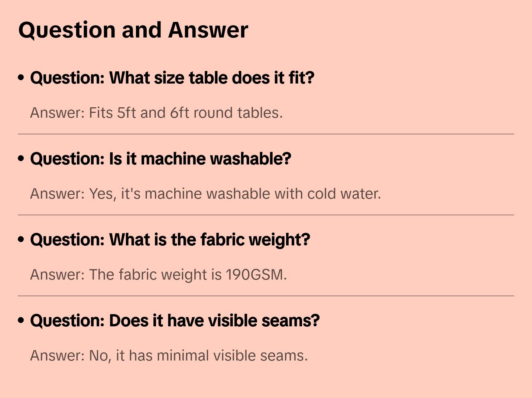
Task: Click the answer about 5ft and 6ft round tables
Action: click(x=156, y=113)
